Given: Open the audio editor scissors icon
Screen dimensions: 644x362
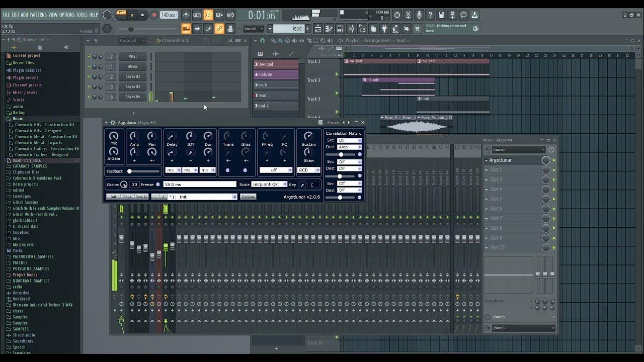Looking at the screenshot, I should [x=408, y=15].
